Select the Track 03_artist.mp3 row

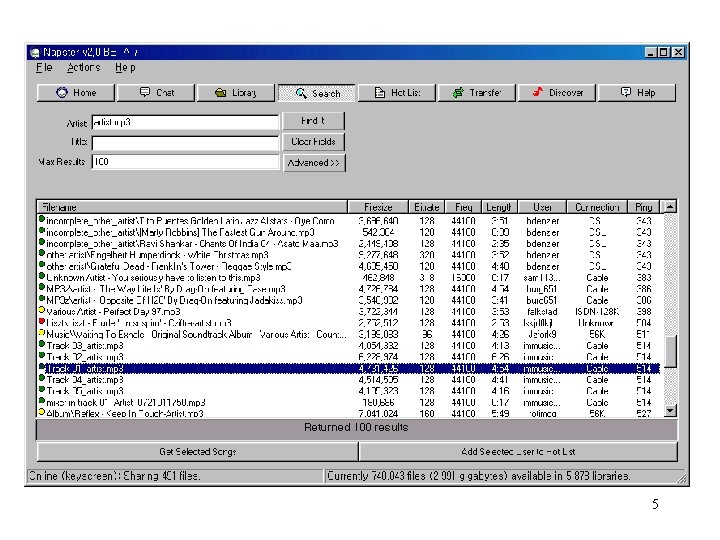(349, 346)
